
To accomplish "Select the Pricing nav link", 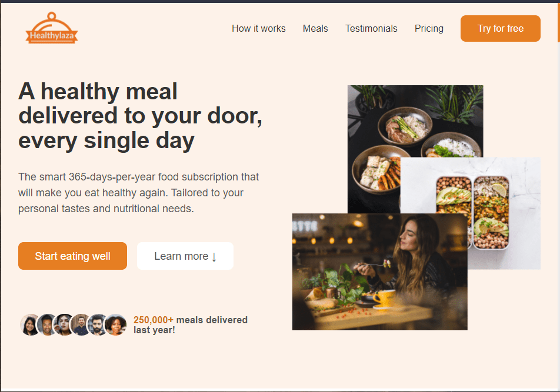I will (x=429, y=29).
